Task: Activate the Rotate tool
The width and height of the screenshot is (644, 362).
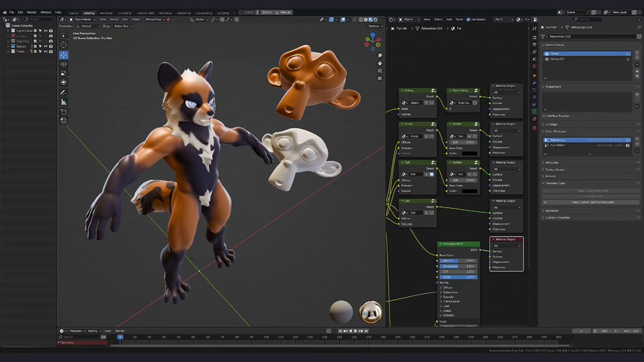Action: pos(64,64)
